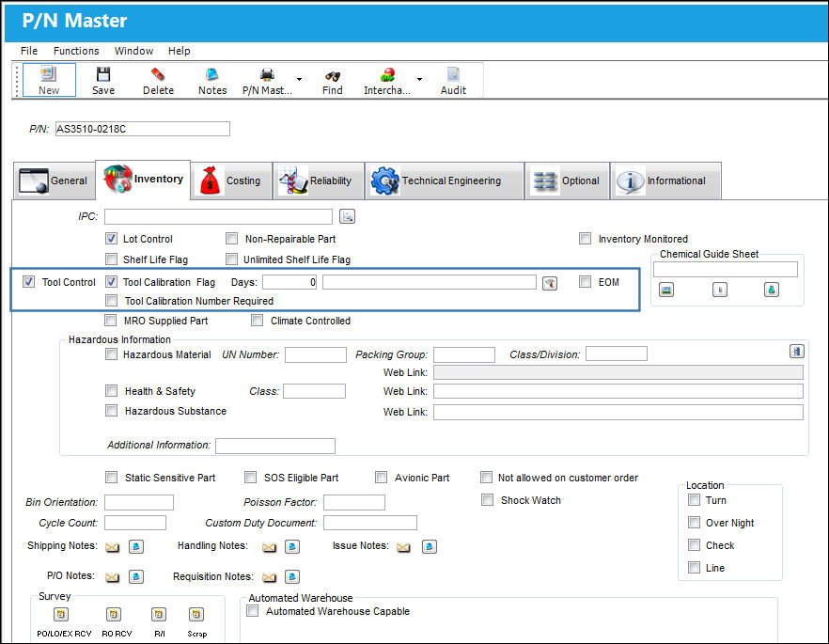Click the Audit toolbar icon
The height and width of the screenshot is (644, 829).
(453, 74)
